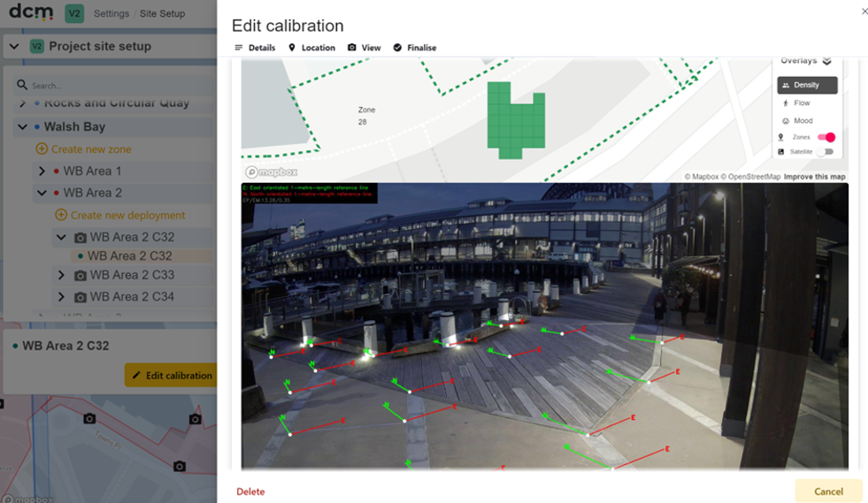Open the Finalise tab
This screenshot has height=503, width=868.
coord(415,48)
